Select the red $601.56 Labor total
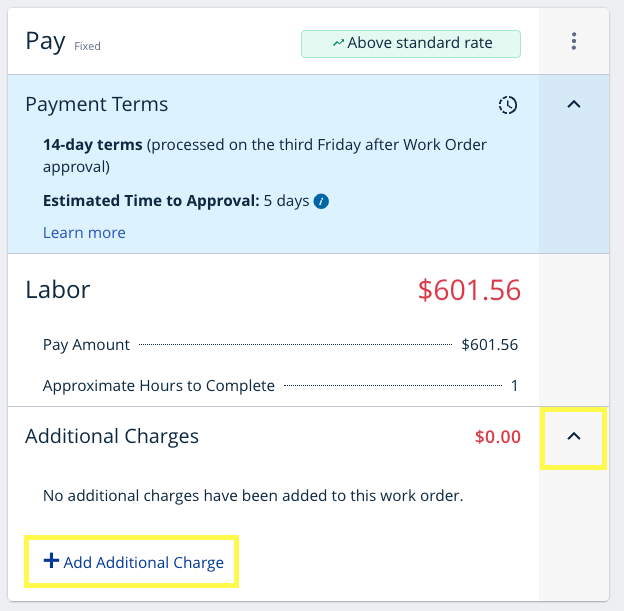 [x=469, y=290]
